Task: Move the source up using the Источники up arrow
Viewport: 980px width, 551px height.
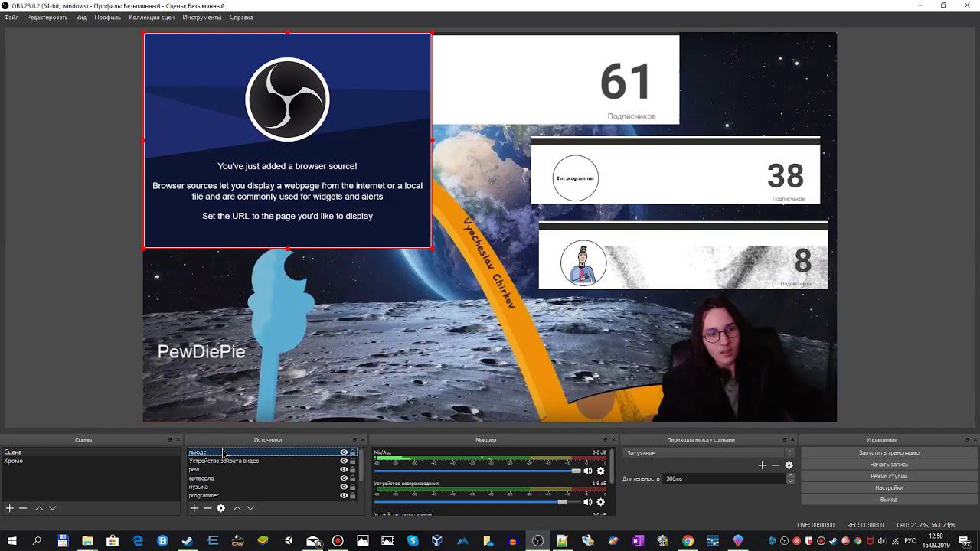Action: pyautogui.click(x=237, y=508)
